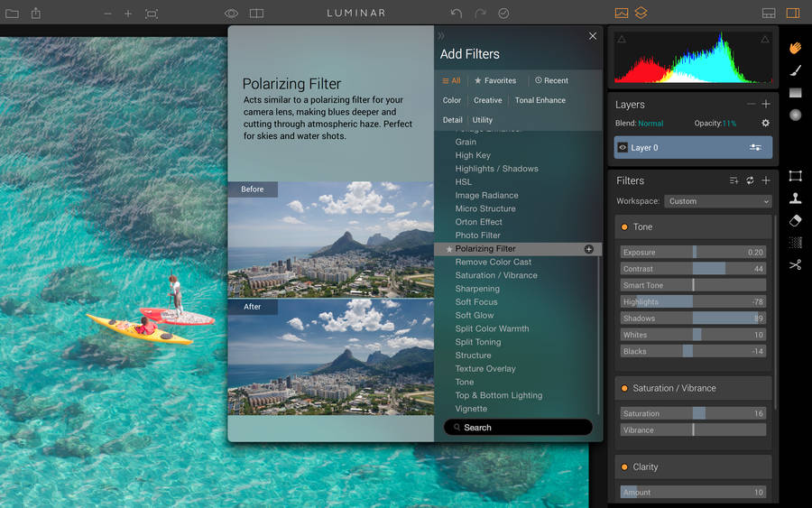Click the share/export icon in the toolbar
Image resolution: width=812 pixels, height=508 pixels.
tap(36, 13)
